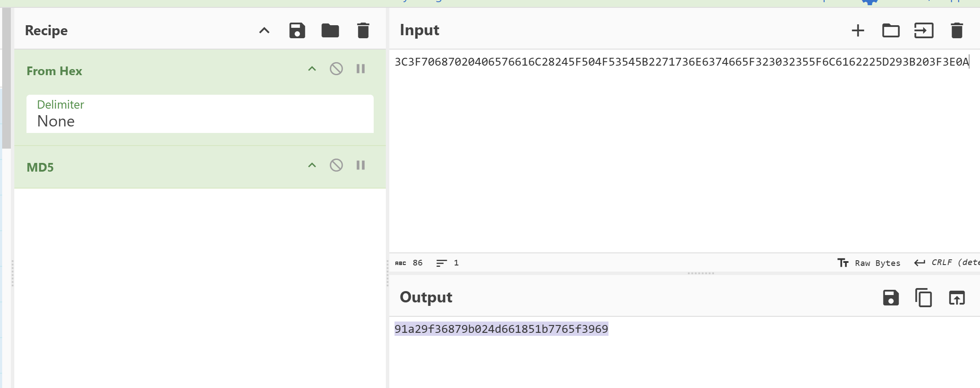This screenshot has height=388, width=980.
Task: Save the current recipe
Action: 297,31
